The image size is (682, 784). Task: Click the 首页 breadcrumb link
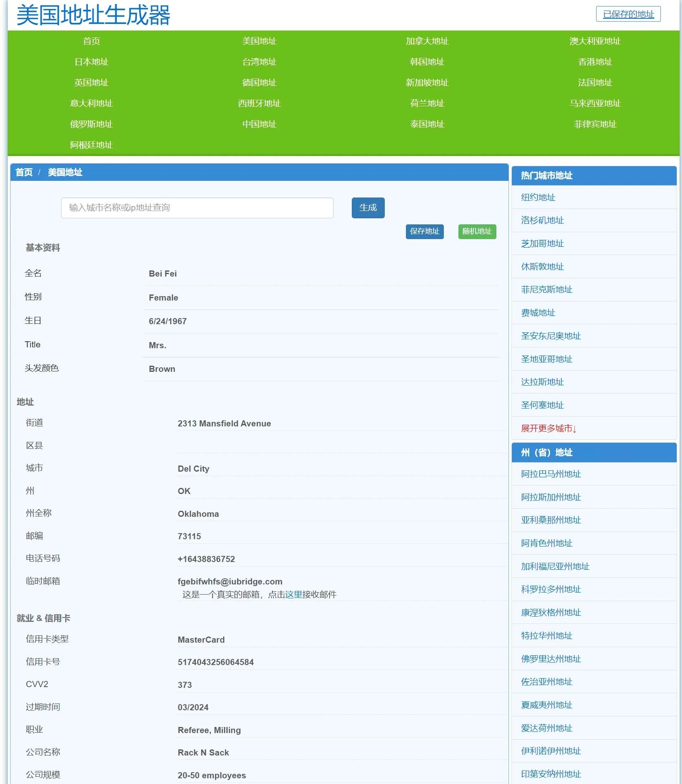[x=24, y=172]
